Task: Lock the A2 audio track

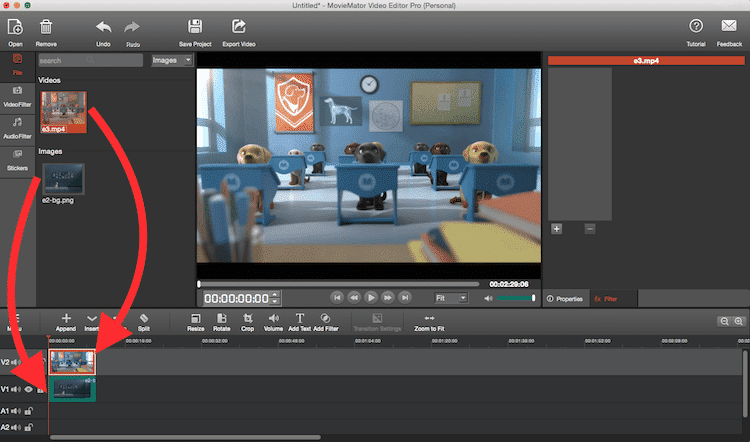Action: [29, 427]
